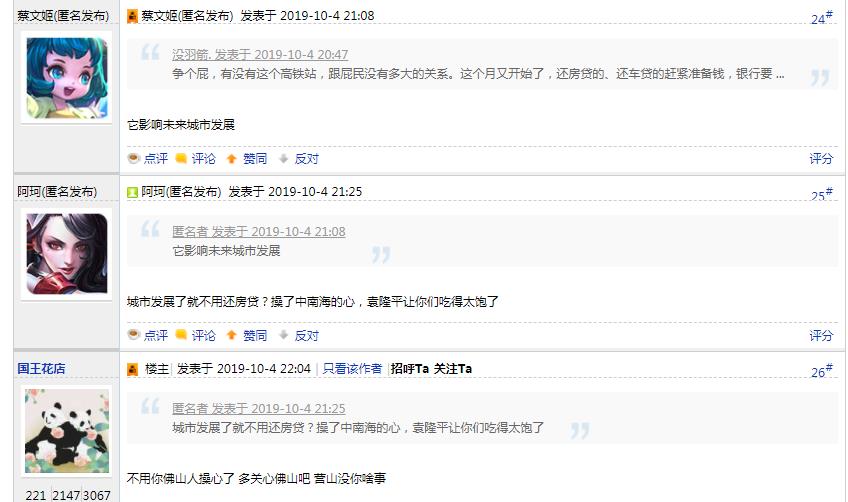The height and width of the screenshot is (502, 848).
Task: Click 评分 on post 24
Action: pyautogui.click(x=820, y=158)
